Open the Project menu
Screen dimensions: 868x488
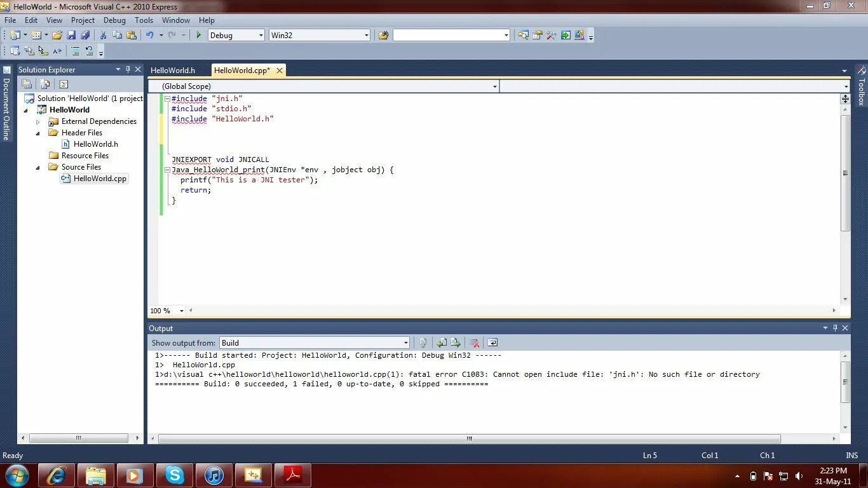coord(83,20)
